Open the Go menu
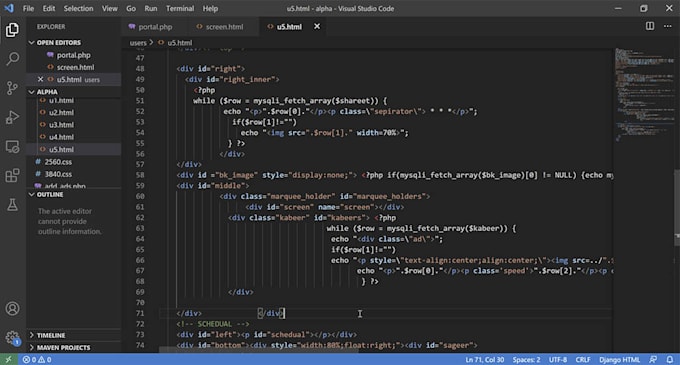The width and height of the screenshot is (680, 365). pos(131,8)
